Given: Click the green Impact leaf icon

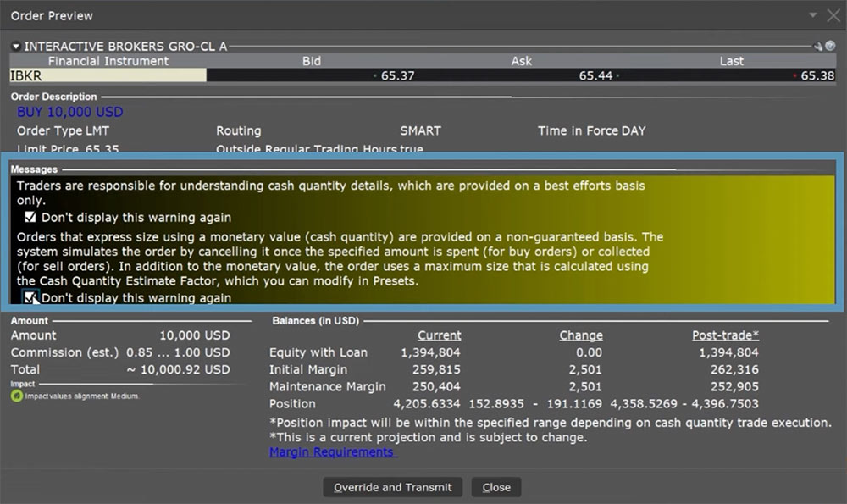Looking at the screenshot, I should [16, 396].
